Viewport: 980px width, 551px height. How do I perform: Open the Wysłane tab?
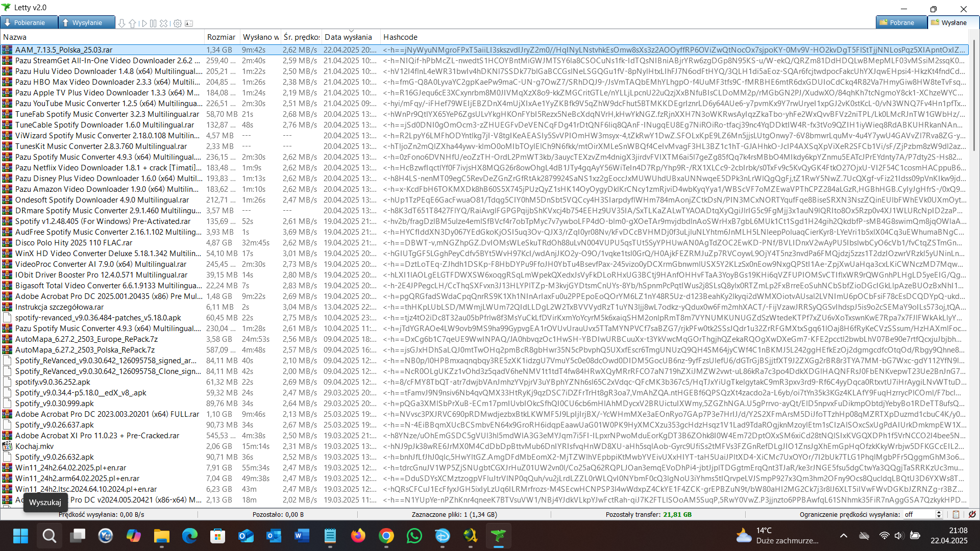[954, 22]
